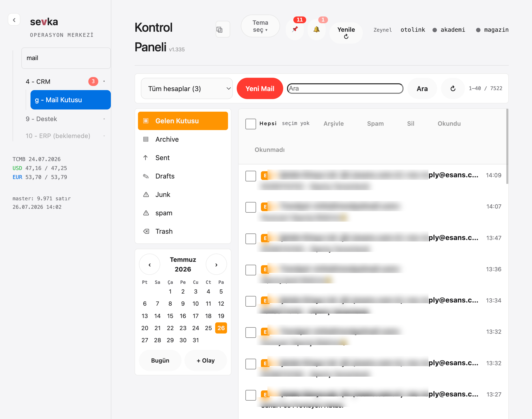Click the Okundu action

pyautogui.click(x=449, y=124)
